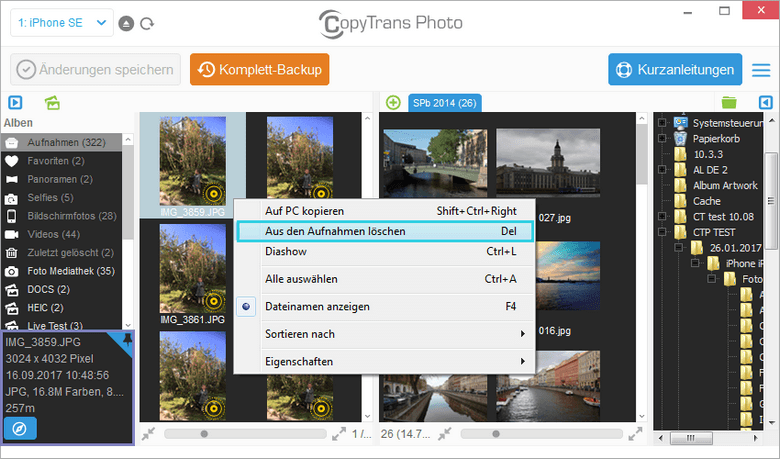Add new PC folder with green plus icon

click(393, 102)
